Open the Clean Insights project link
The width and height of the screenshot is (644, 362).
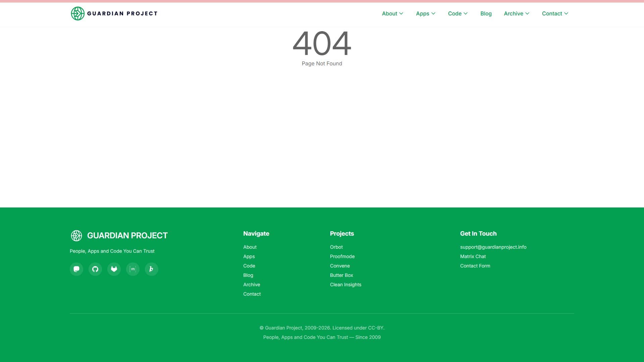tap(345, 285)
